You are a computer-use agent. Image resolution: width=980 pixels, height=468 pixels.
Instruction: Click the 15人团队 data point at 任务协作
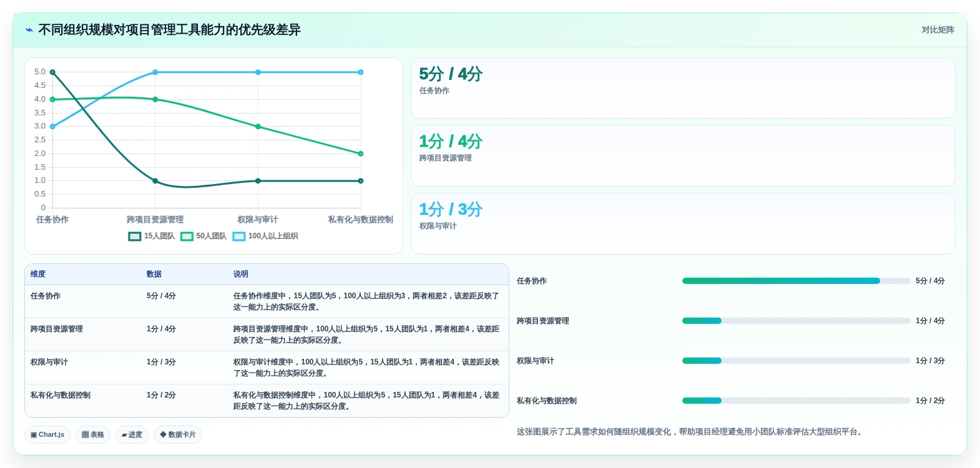[52, 72]
